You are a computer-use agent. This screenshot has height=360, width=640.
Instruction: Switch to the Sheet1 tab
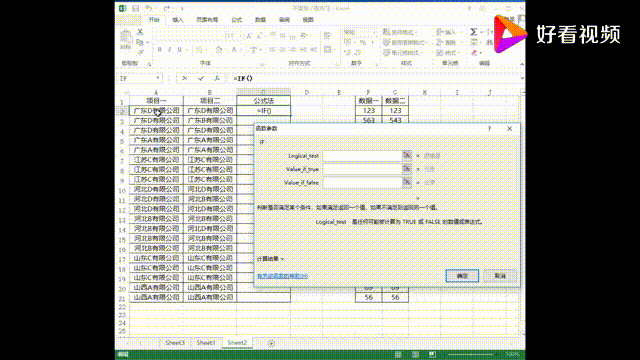pyautogui.click(x=206, y=343)
